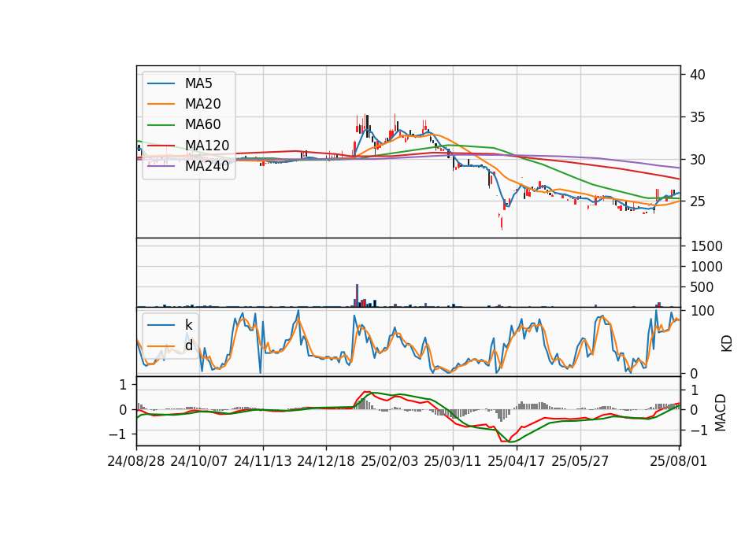Click the 24/11/13 date axis label
Viewport: 756px width, 543px height.
click(263, 461)
